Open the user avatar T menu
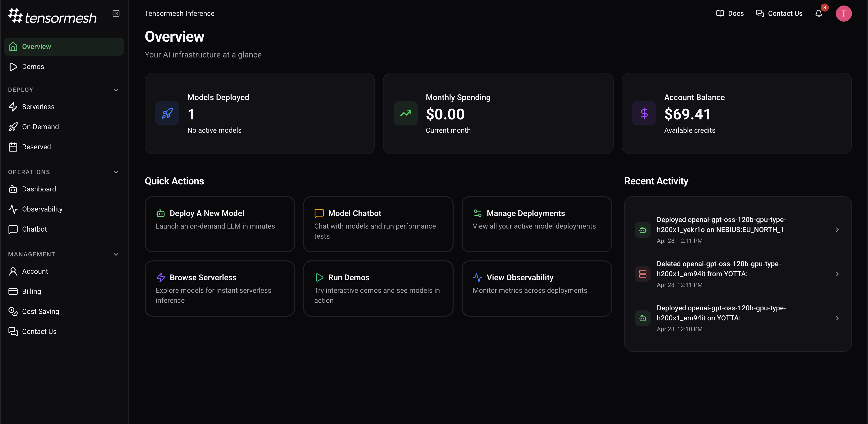Viewport: 868px width, 424px height. coord(844,14)
